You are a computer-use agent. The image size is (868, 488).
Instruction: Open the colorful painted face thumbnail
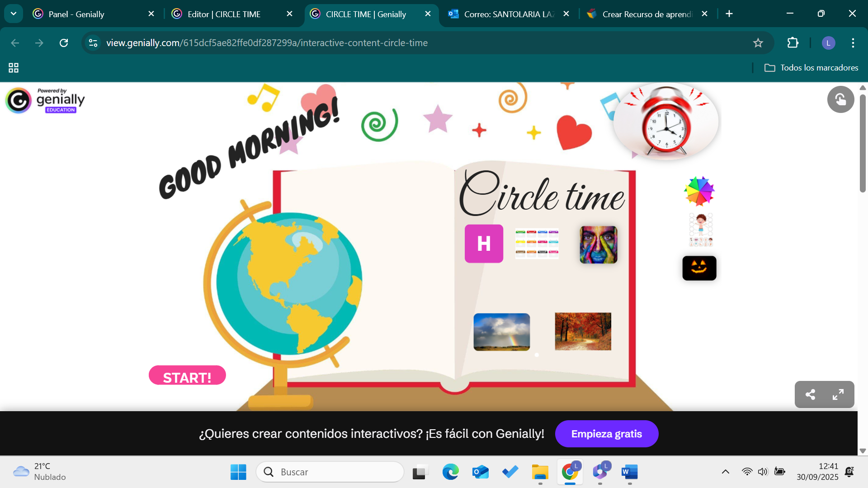pyautogui.click(x=598, y=244)
